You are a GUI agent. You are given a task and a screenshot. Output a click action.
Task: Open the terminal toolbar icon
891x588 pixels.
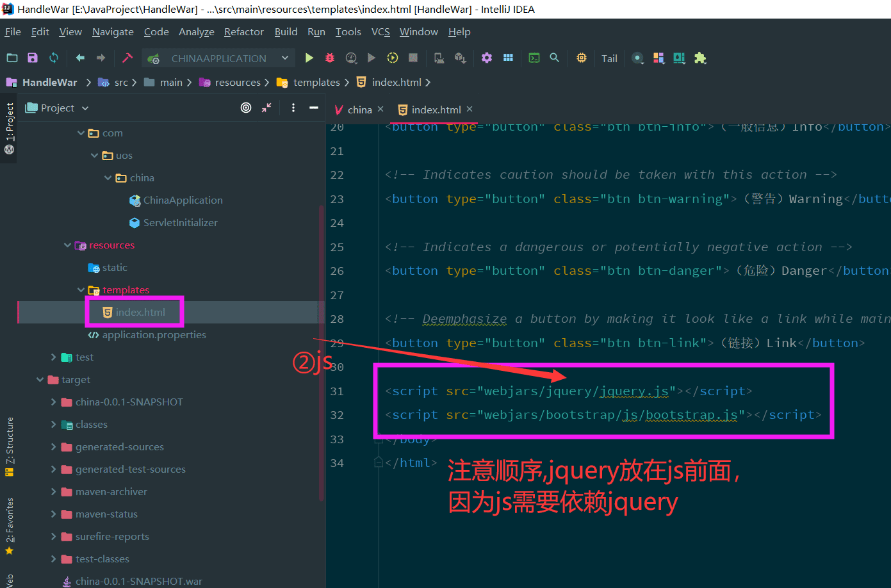point(534,58)
